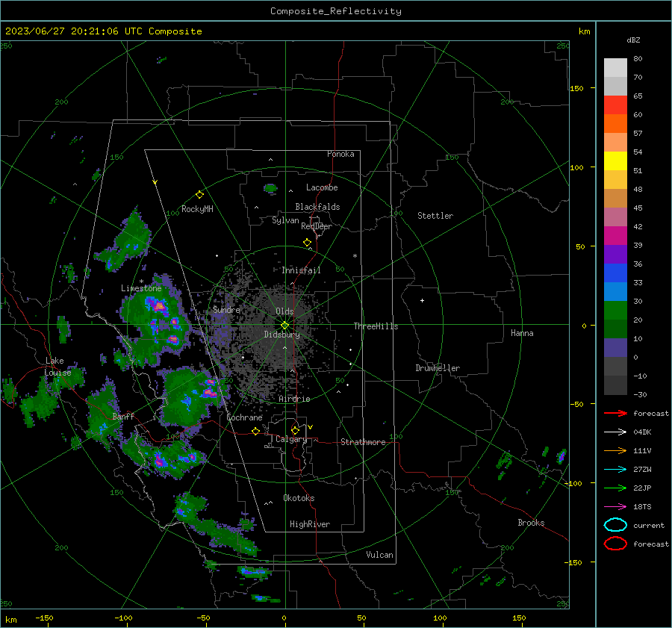Click the magenta 18TS arrow icon
This screenshot has width=672, height=628.
click(x=615, y=507)
